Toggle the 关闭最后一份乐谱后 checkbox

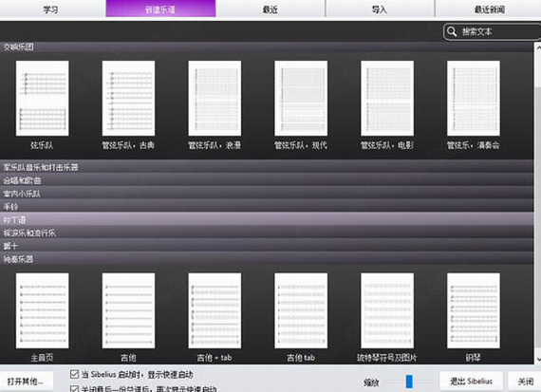[74, 389]
